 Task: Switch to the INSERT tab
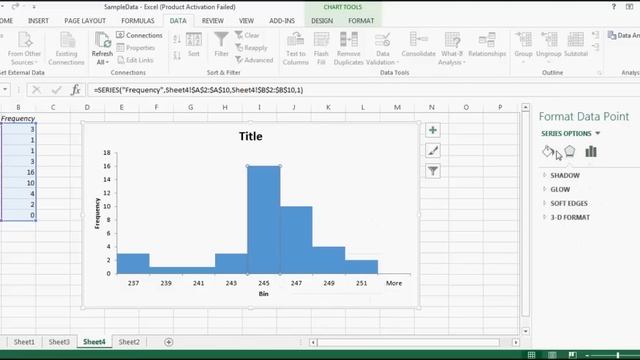point(38,20)
